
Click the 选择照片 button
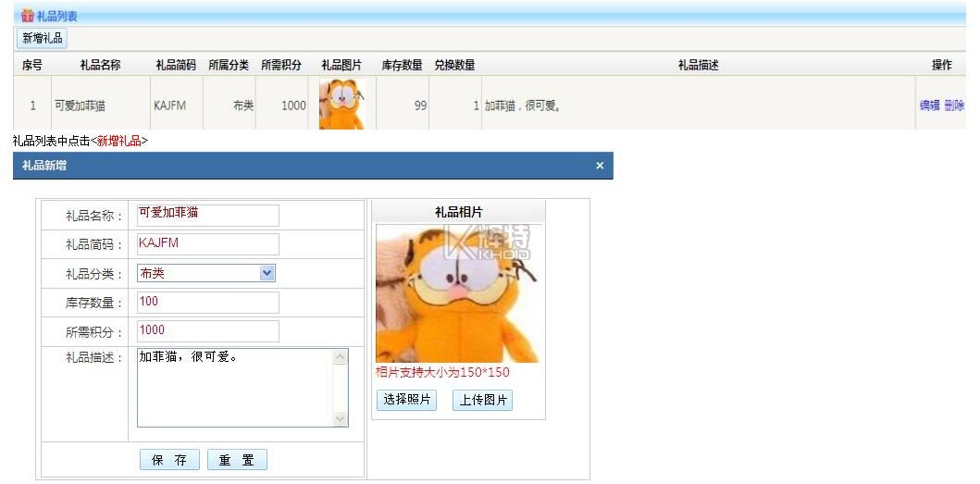point(407,400)
